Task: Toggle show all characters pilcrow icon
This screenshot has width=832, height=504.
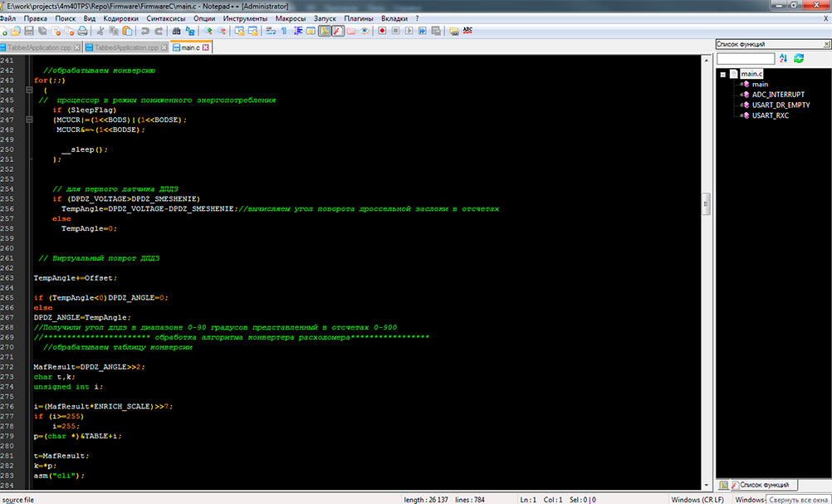Action: [x=284, y=31]
